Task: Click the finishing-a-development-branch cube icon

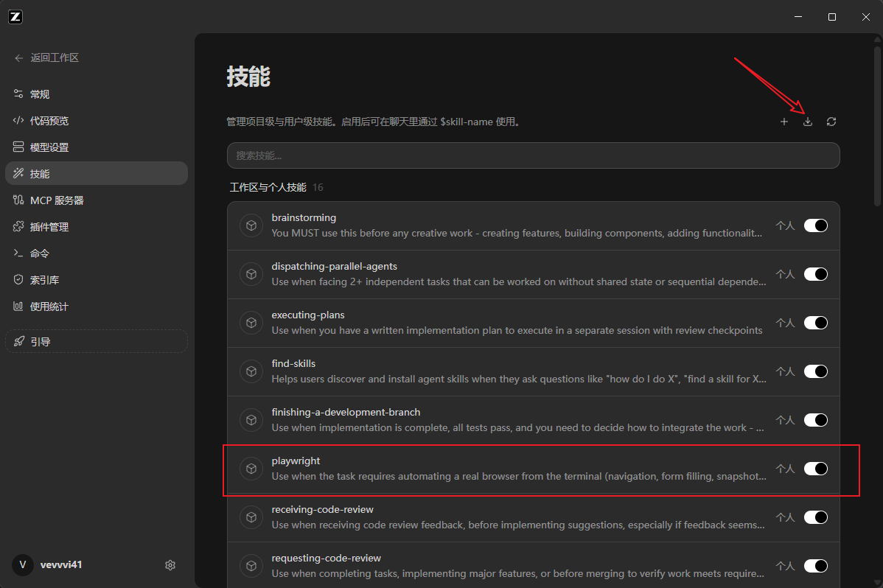Action: pyautogui.click(x=251, y=420)
